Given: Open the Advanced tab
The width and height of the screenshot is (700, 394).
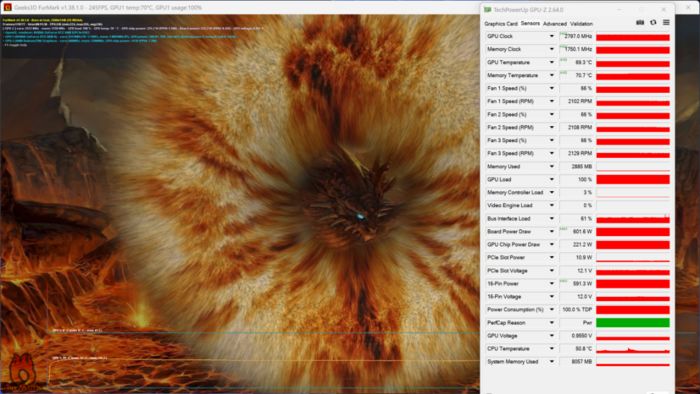Looking at the screenshot, I should 554,24.
